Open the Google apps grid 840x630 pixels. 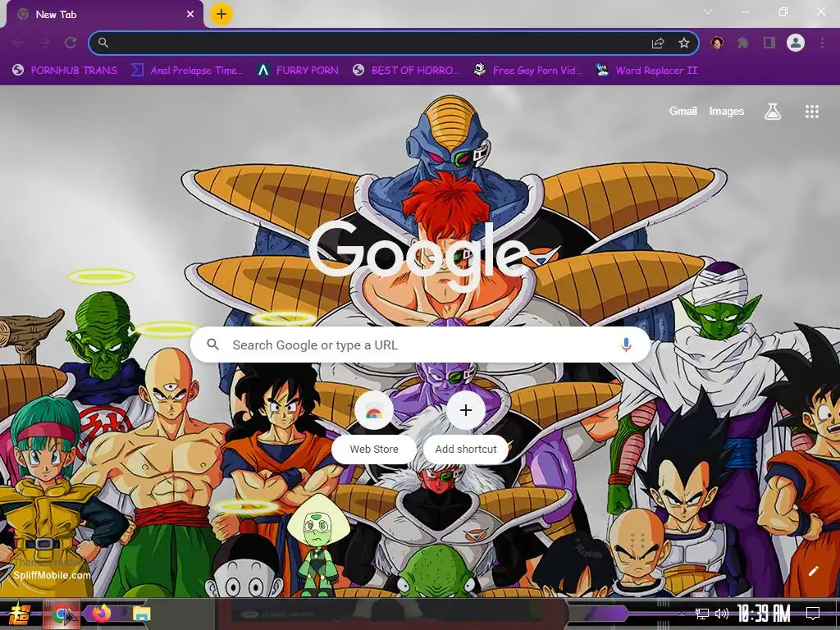[x=812, y=112]
